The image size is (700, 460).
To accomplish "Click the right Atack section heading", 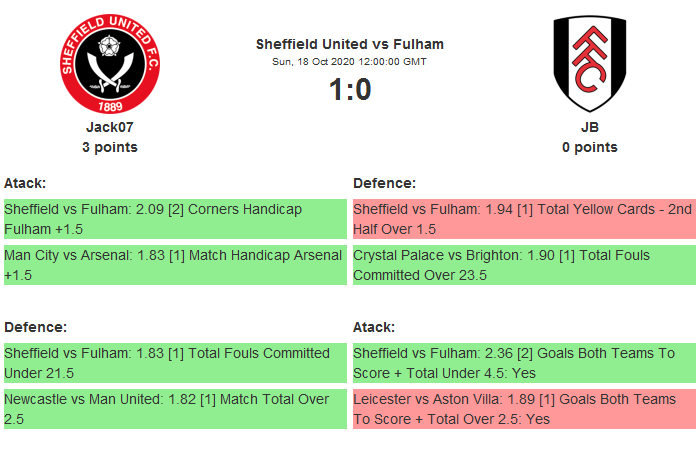I will 374,327.
